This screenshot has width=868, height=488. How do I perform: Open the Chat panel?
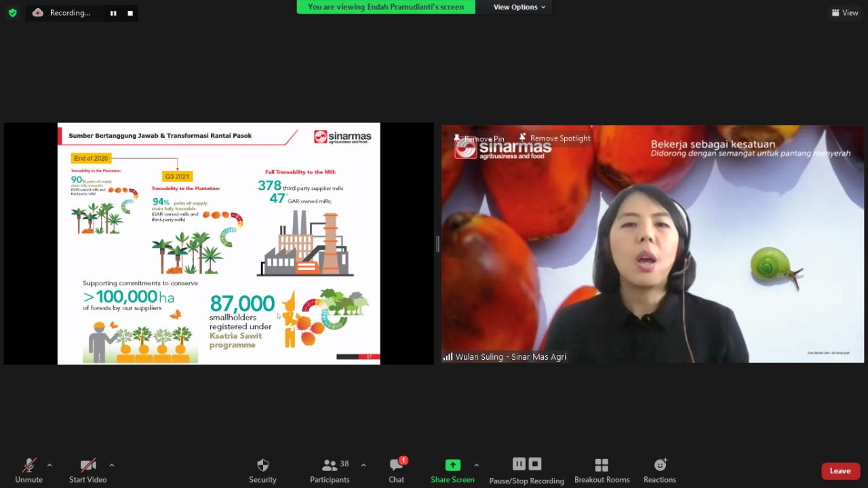pos(397,470)
